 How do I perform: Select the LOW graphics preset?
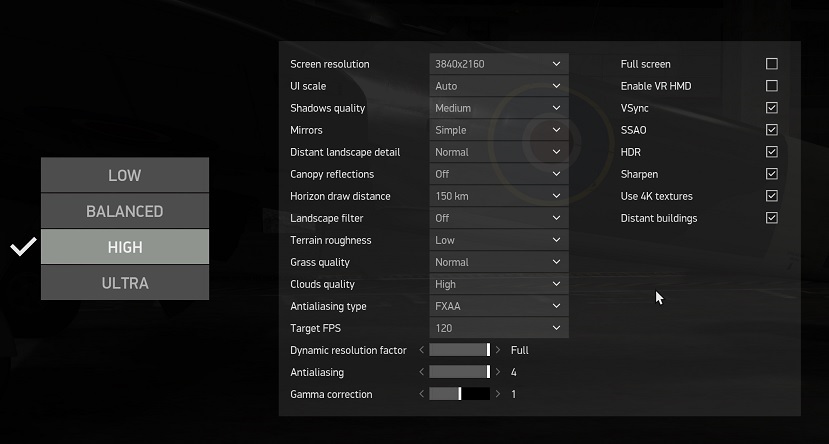(x=125, y=175)
